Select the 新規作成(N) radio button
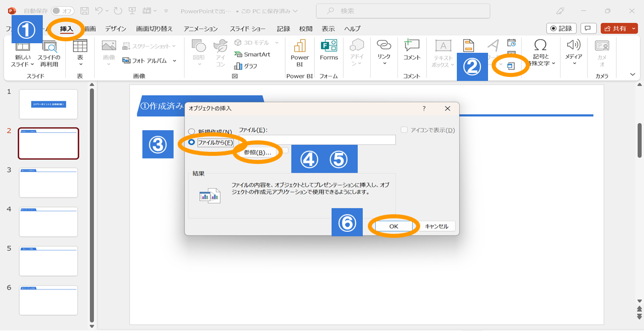The width and height of the screenshot is (644, 331). pos(192,132)
